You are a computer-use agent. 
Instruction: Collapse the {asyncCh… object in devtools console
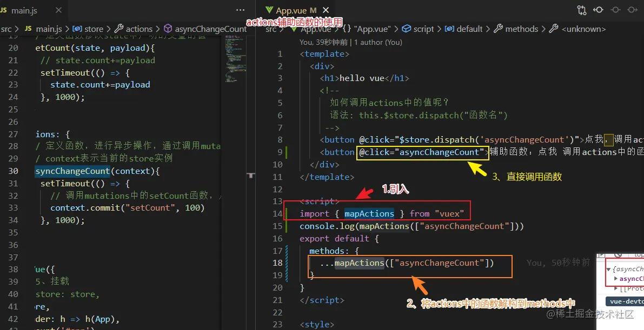[609, 270]
